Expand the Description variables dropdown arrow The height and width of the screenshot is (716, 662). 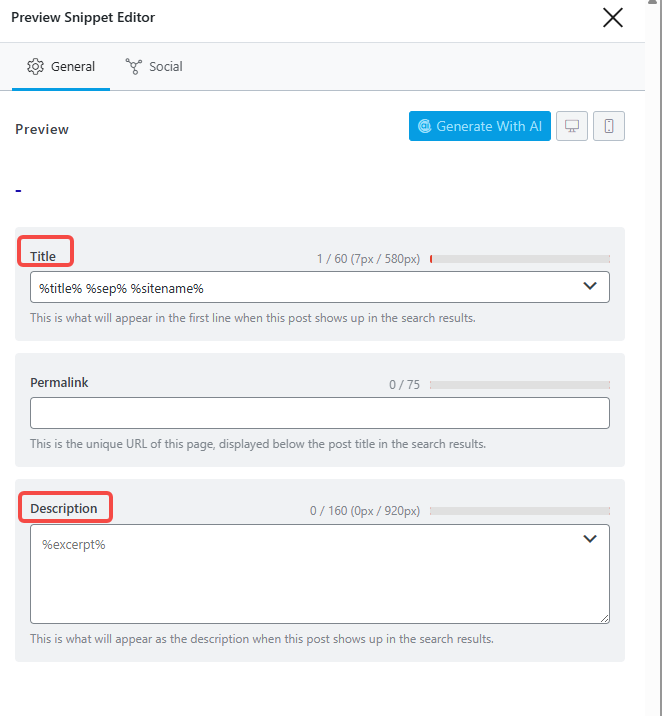590,539
